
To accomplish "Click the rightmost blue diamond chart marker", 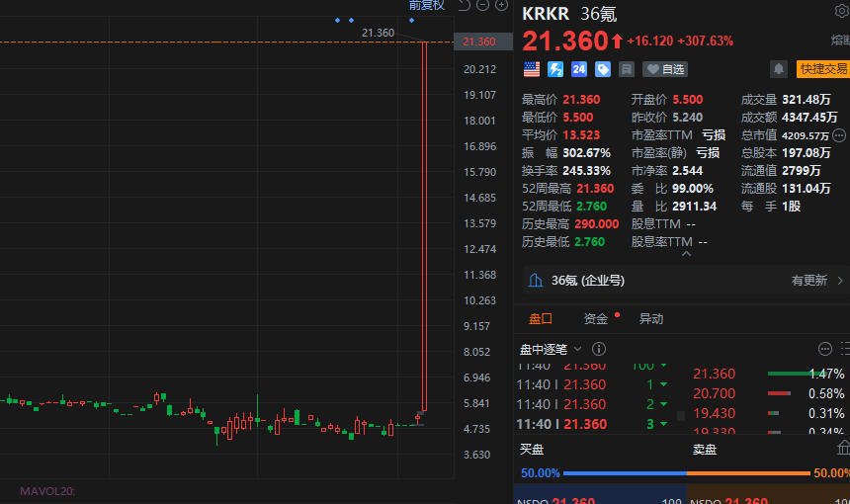I will click(x=411, y=21).
